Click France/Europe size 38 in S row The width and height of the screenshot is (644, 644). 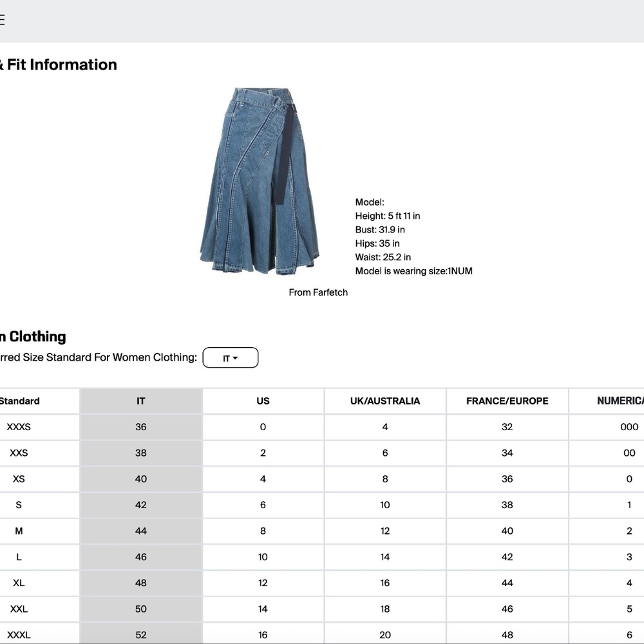click(x=507, y=505)
